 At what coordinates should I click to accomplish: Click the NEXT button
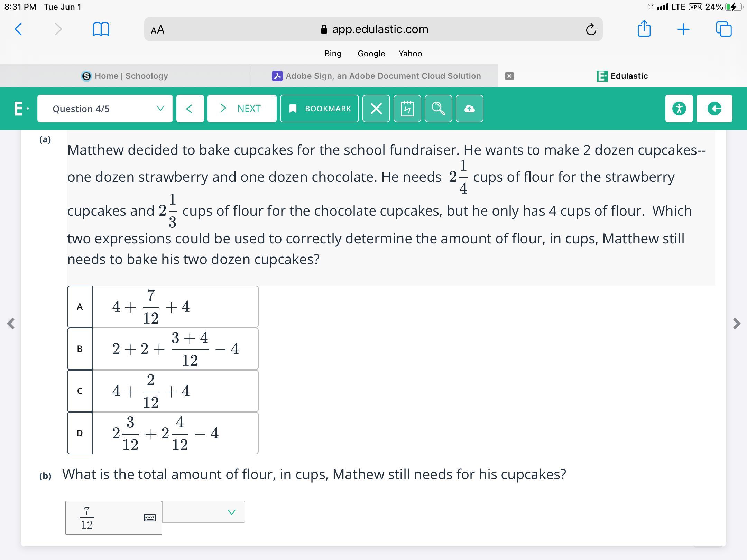pos(242,109)
